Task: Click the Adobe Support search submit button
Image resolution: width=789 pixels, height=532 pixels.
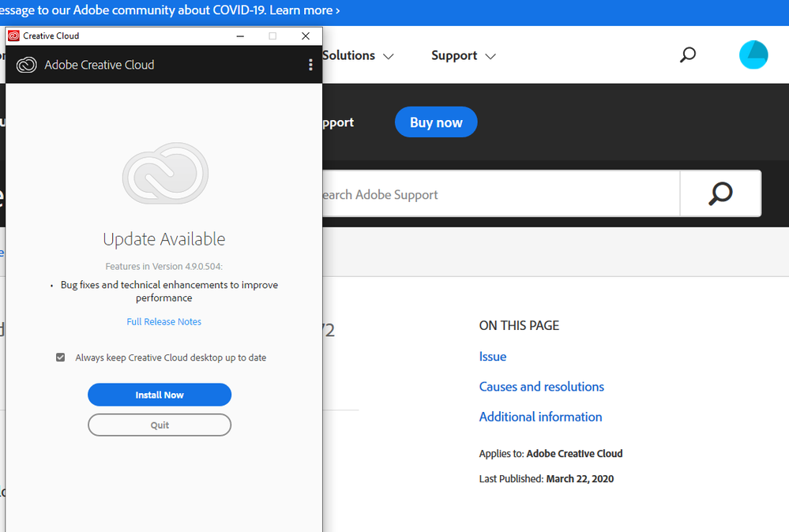Action: point(720,193)
